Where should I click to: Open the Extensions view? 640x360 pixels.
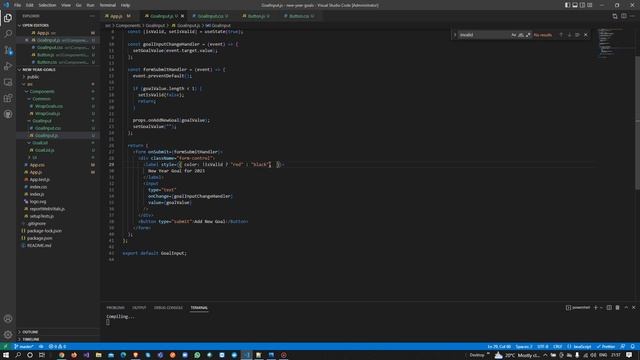tap(8, 98)
